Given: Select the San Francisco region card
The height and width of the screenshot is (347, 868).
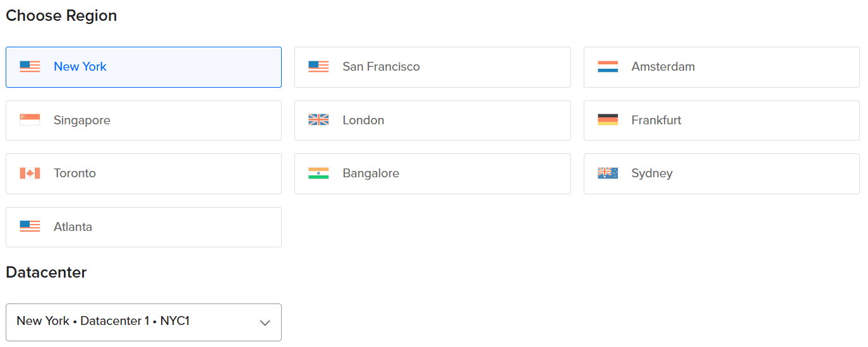Looking at the screenshot, I should 432,67.
